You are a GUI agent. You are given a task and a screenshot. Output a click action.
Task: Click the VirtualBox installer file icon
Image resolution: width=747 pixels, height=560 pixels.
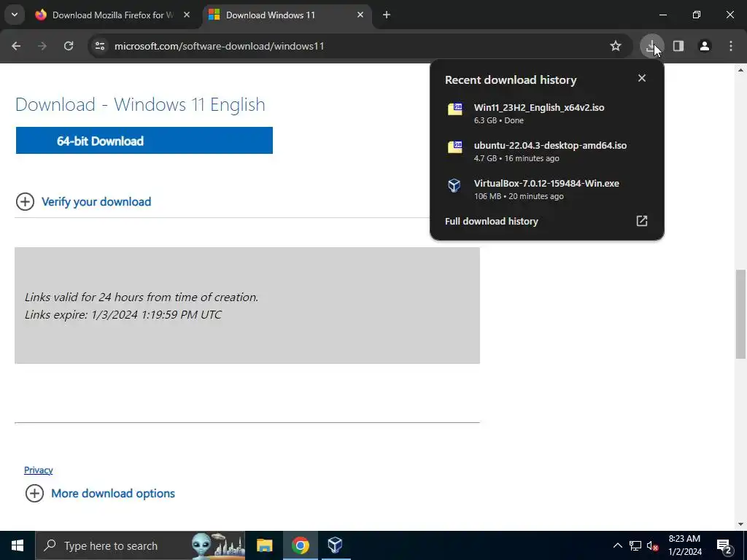[454, 184]
